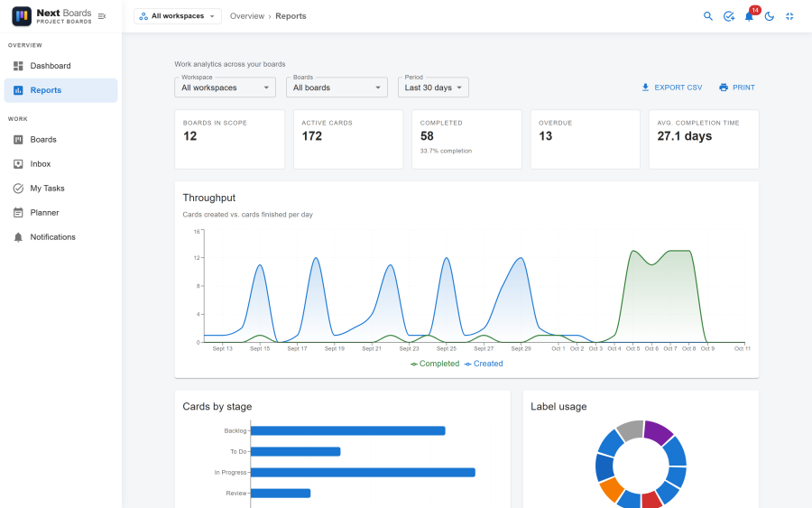Click the download icon beside Export CSV
The image size is (812, 508).
pyautogui.click(x=645, y=88)
